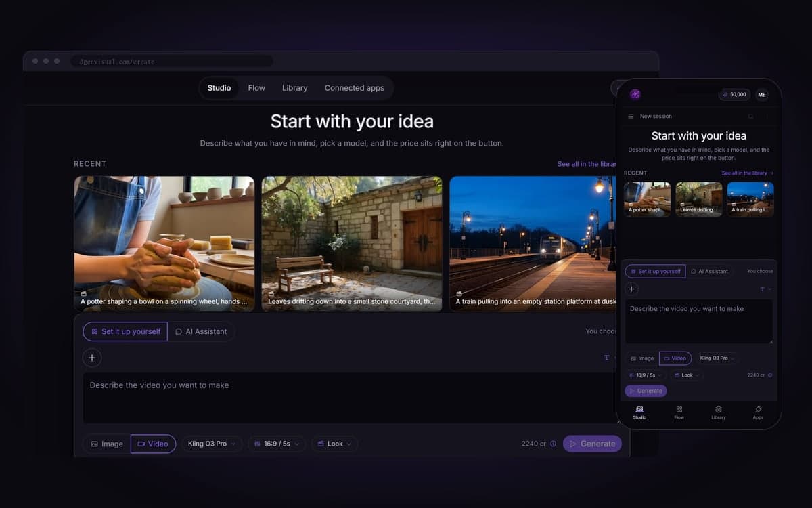The height and width of the screenshot is (508, 812).
Task: Select "Set it up yourself" mode on desktop
Action: [x=125, y=331]
